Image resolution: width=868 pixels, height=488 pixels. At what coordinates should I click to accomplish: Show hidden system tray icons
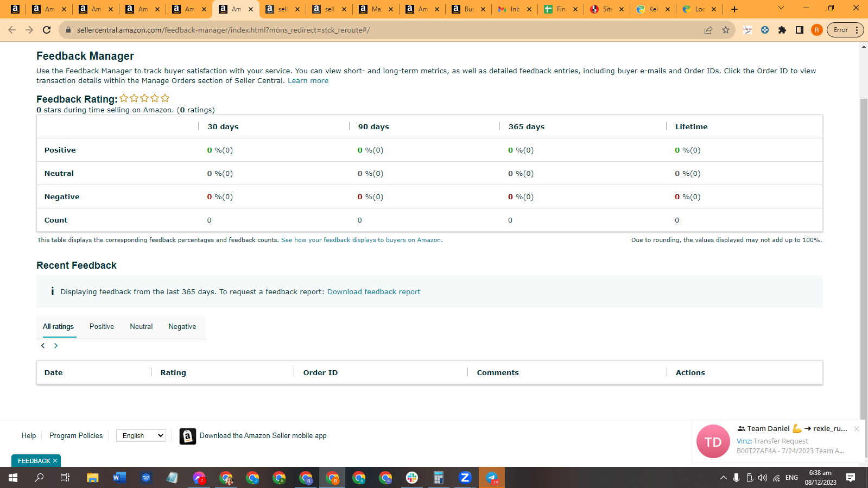[723, 478]
